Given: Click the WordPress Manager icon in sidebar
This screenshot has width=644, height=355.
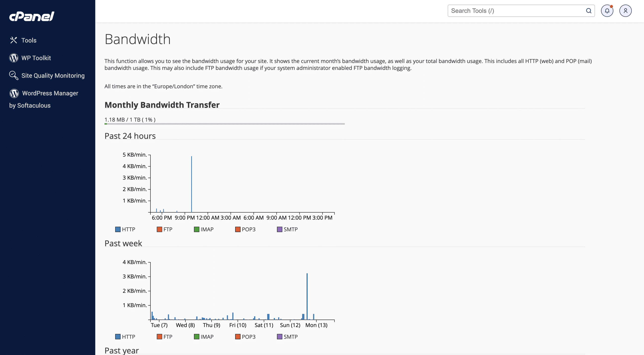Looking at the screenshot, I should coord(14,93).
